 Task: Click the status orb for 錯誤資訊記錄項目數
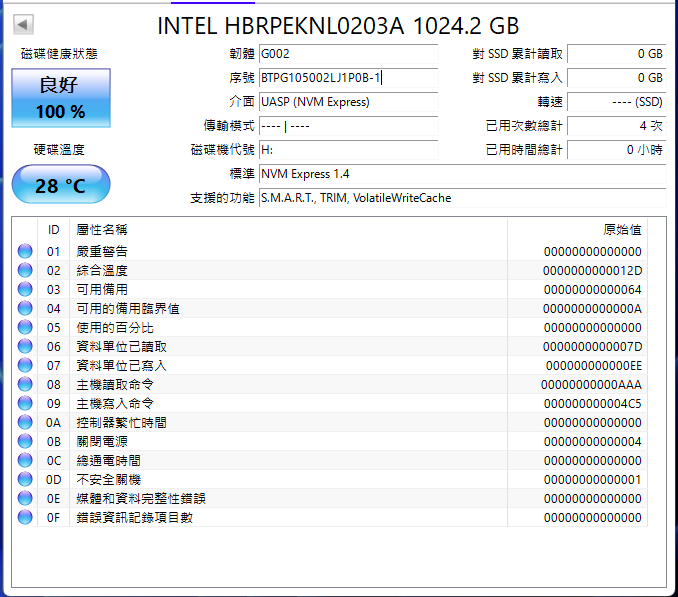coord(25,517)
